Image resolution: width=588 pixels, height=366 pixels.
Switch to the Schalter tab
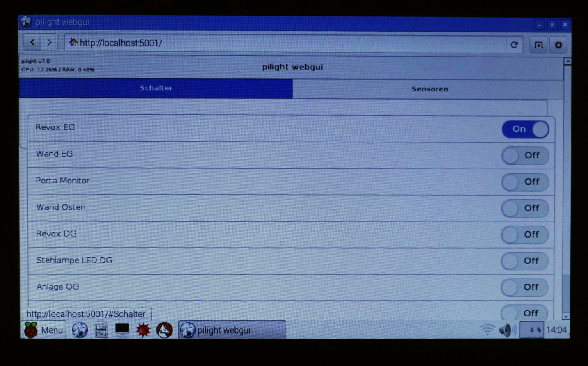(156, 88)
